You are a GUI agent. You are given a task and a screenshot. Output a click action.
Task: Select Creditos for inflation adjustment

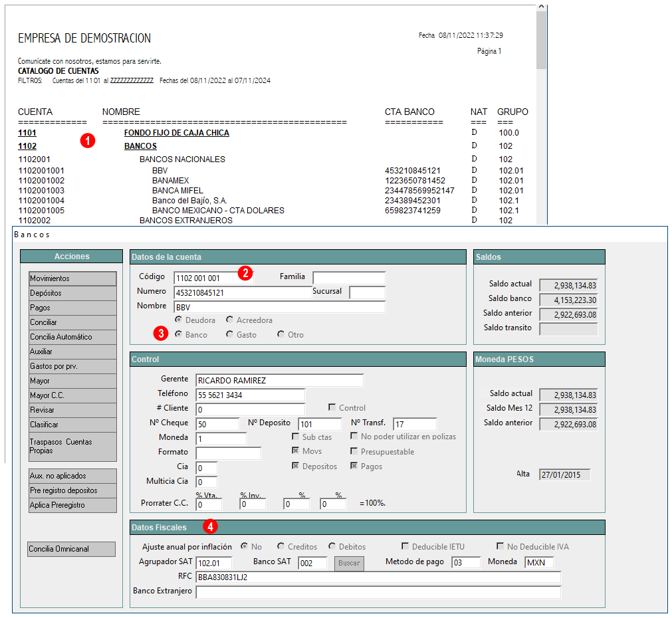coord(280,546)
